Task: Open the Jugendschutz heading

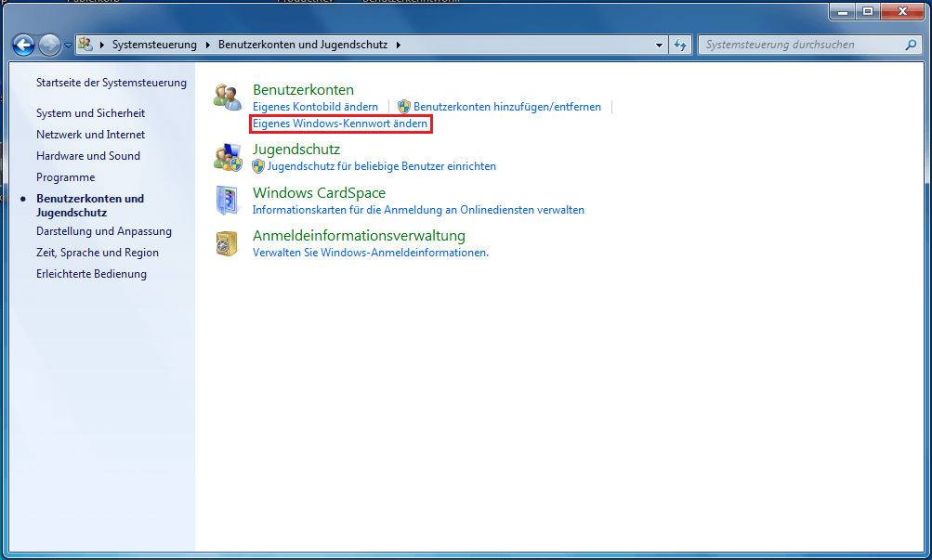Action: tap(296, 150)
